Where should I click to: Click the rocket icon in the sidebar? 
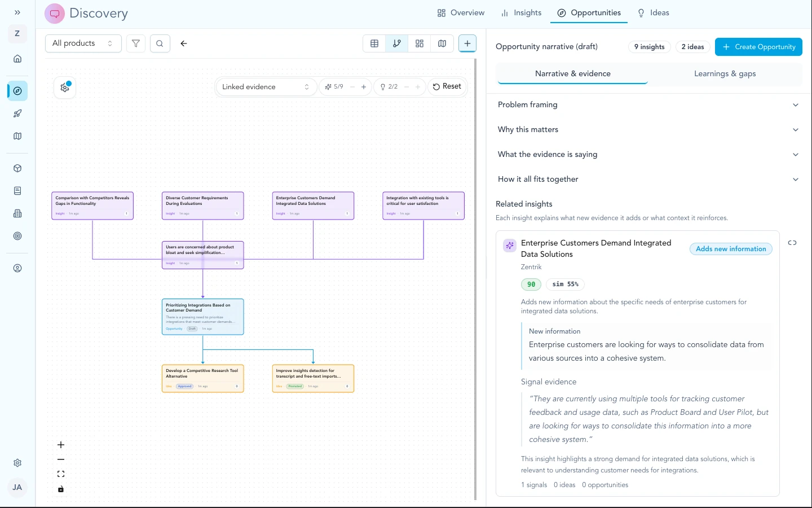17,113
